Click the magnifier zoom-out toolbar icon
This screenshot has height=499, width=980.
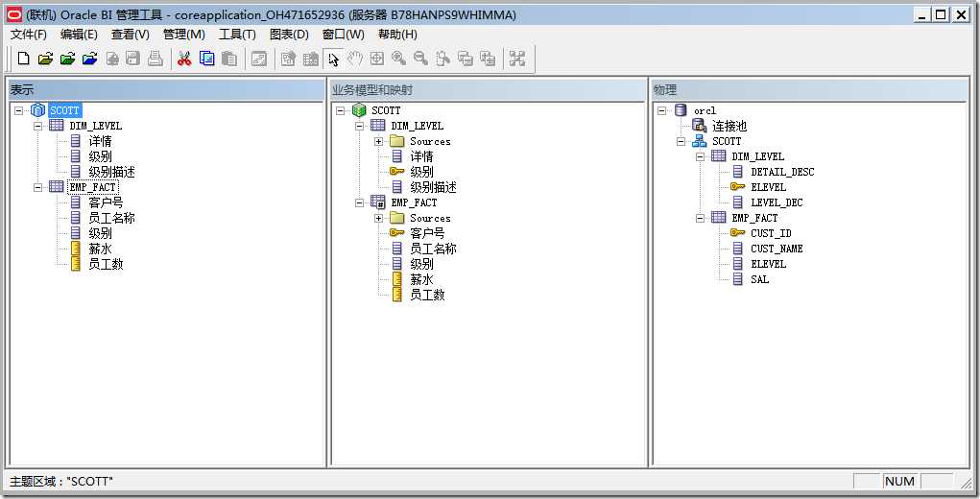point(421,59)
